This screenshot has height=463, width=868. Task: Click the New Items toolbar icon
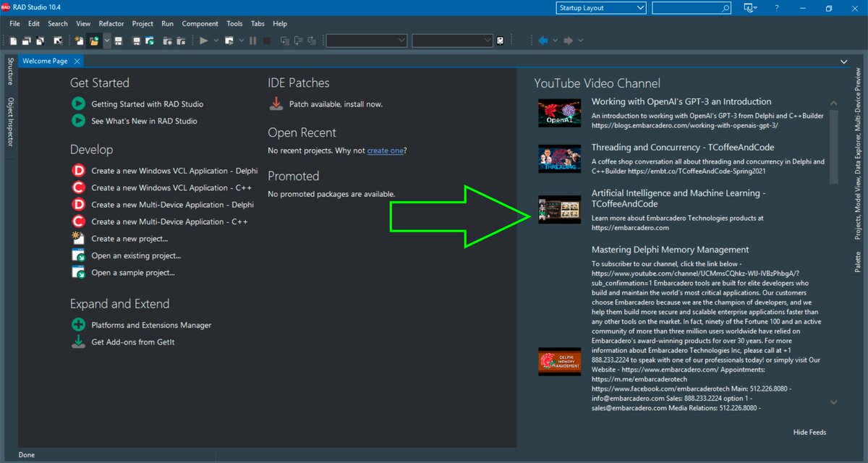click(79, 41)
